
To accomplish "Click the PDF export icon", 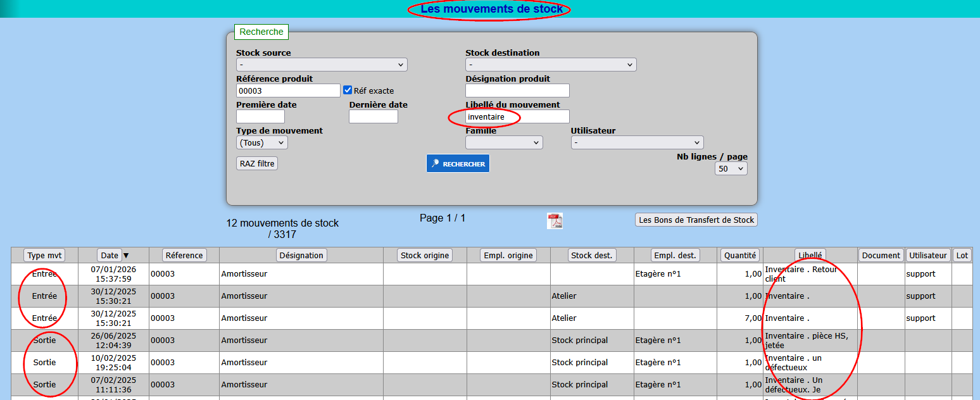I will pos(555,221).
